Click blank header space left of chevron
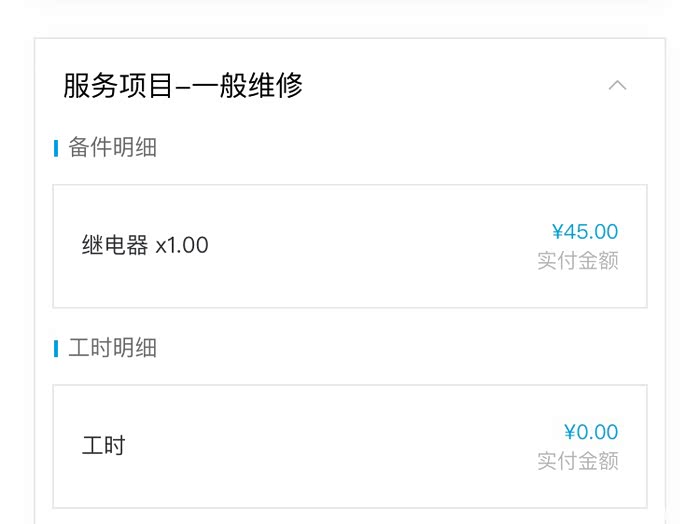Screen dimensions: 700x524 [x=450, y=86]
